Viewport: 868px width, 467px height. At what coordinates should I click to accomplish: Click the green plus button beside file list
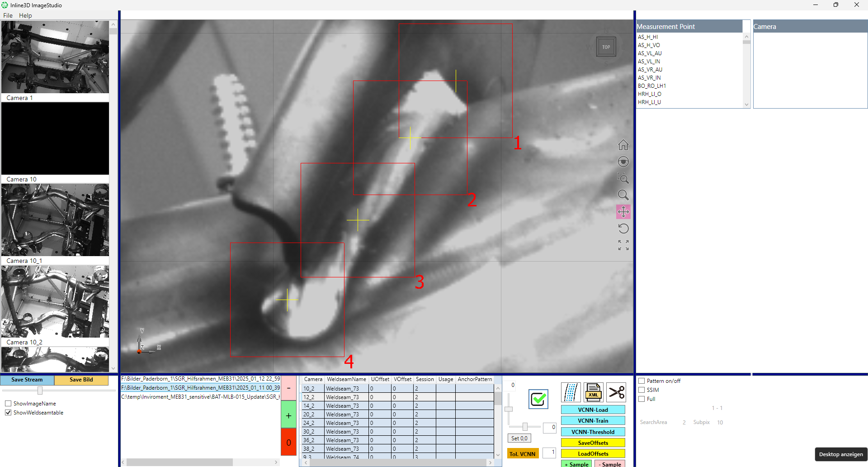coord(289,415)
